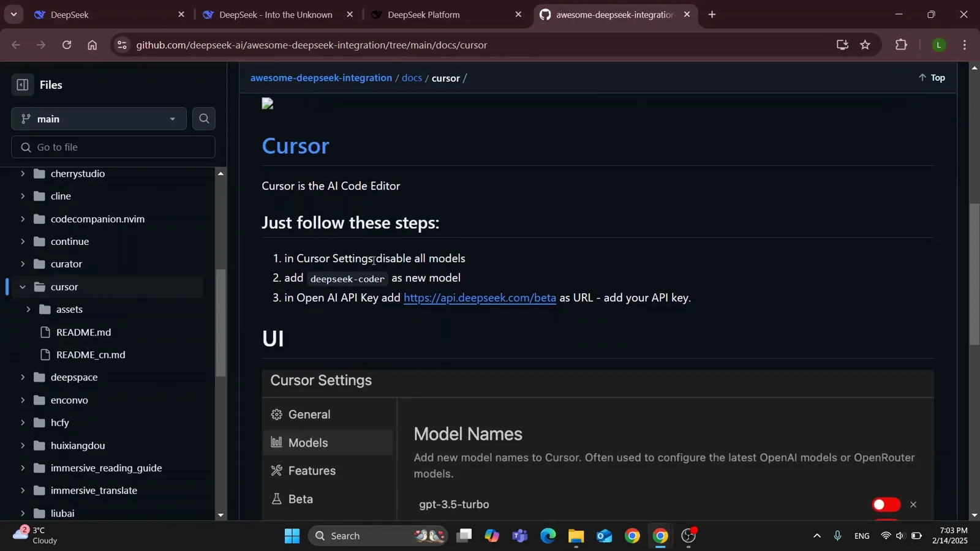Viewport: 980px width, 551px height.
Task: Open the docs breadcrumb link
Action: point(412,78)
